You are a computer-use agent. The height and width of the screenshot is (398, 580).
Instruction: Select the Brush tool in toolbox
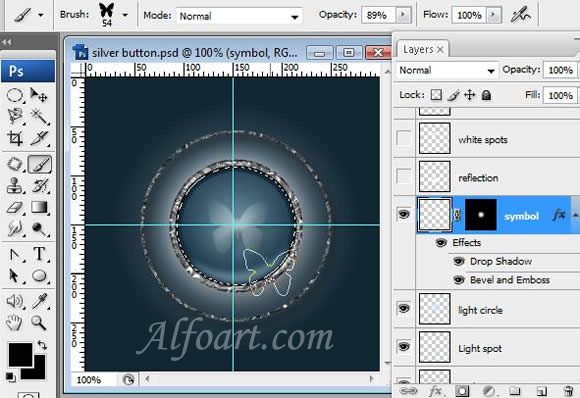point(40,164)
